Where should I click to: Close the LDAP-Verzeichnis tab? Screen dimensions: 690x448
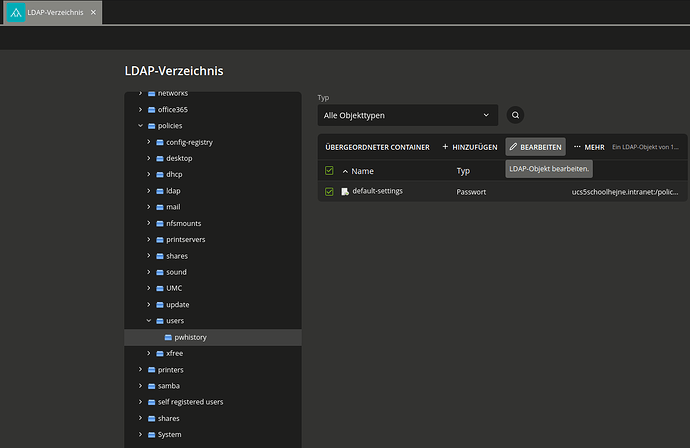(x=93, y=12)
